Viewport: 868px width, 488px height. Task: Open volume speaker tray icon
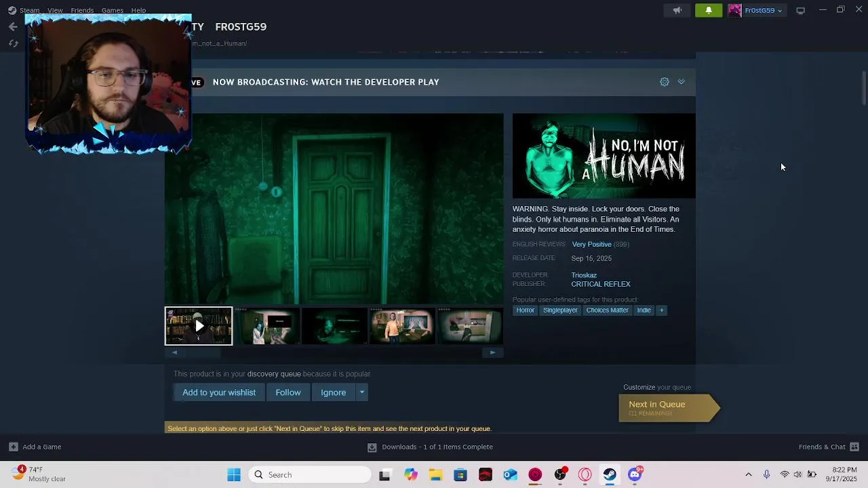pyautogui.click(x=797, y=475)
